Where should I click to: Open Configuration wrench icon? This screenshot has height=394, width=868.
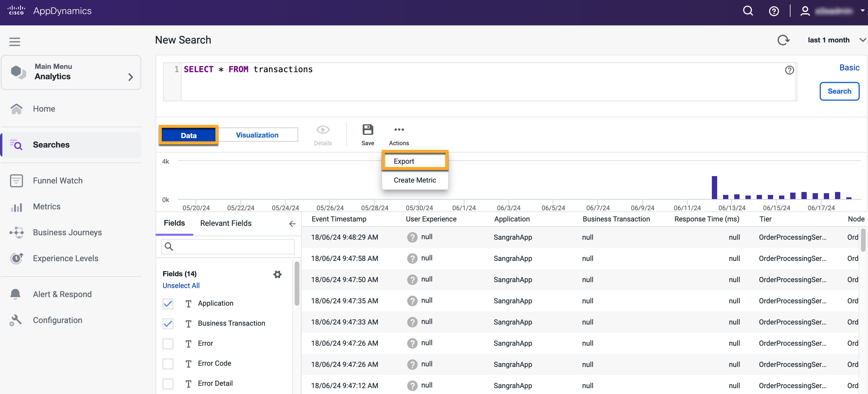click(x=16, y=320)
